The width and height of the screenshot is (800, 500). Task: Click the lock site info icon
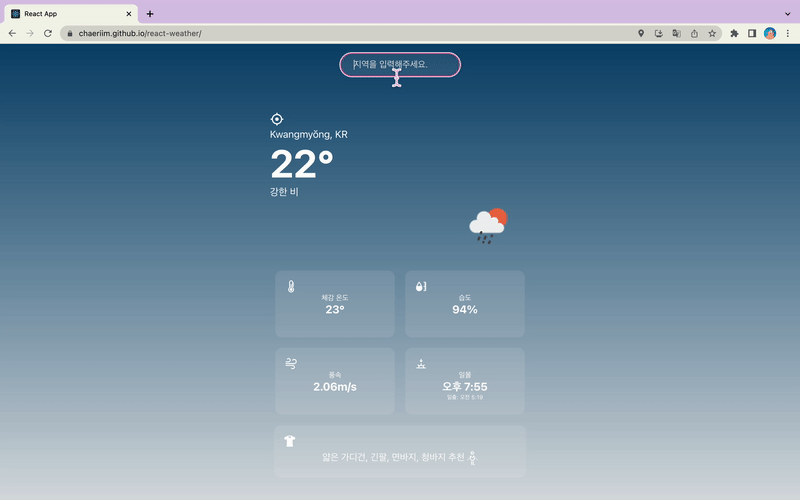(70, 33)
